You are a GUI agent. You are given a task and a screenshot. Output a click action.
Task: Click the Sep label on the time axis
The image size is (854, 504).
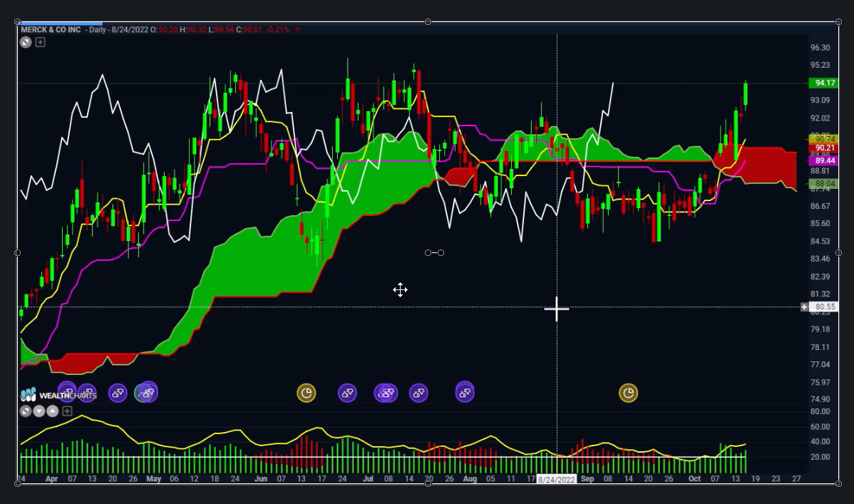tap(587, 479)
